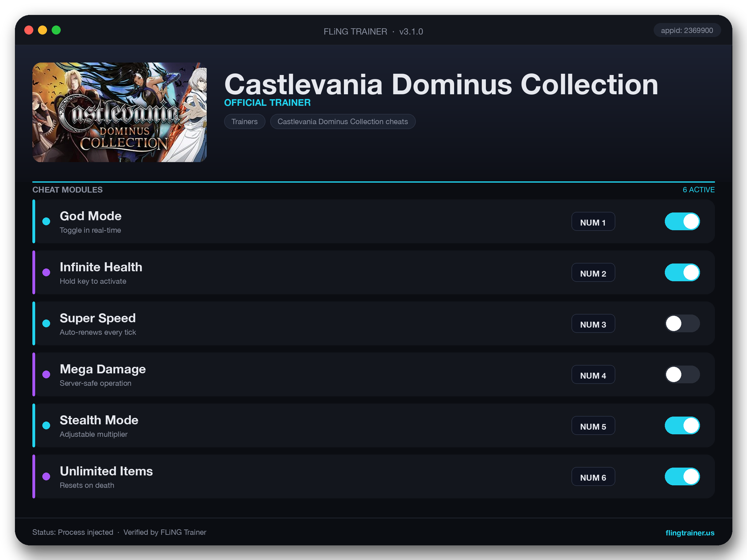Visit the flingtrainer.us link
Image resolution: width=747 pixels, height=560 pixels.
690,533
